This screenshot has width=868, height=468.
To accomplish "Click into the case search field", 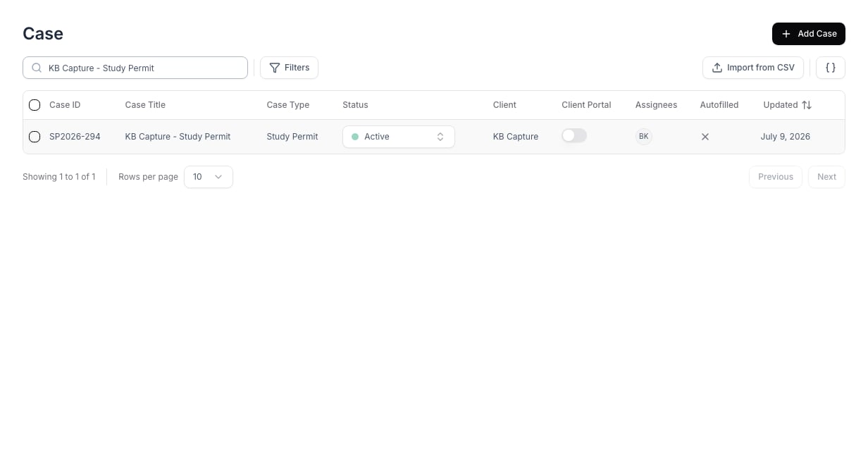I will (x=135, y=68).
